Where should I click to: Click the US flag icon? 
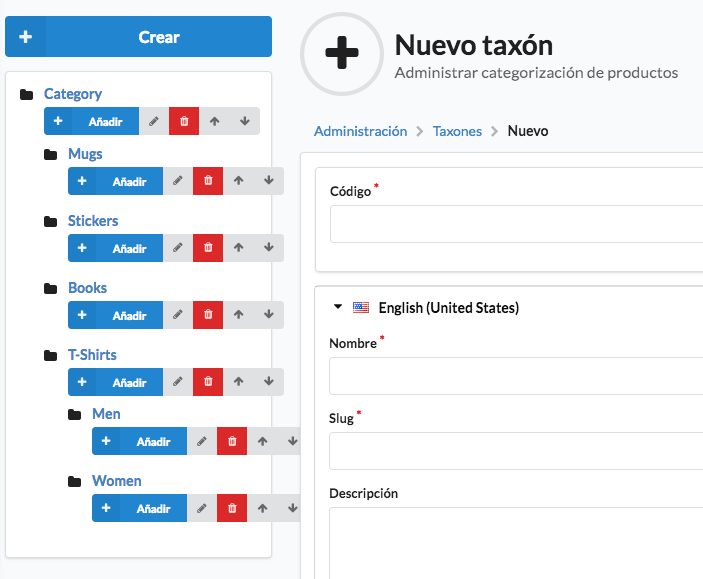[360, 308]
